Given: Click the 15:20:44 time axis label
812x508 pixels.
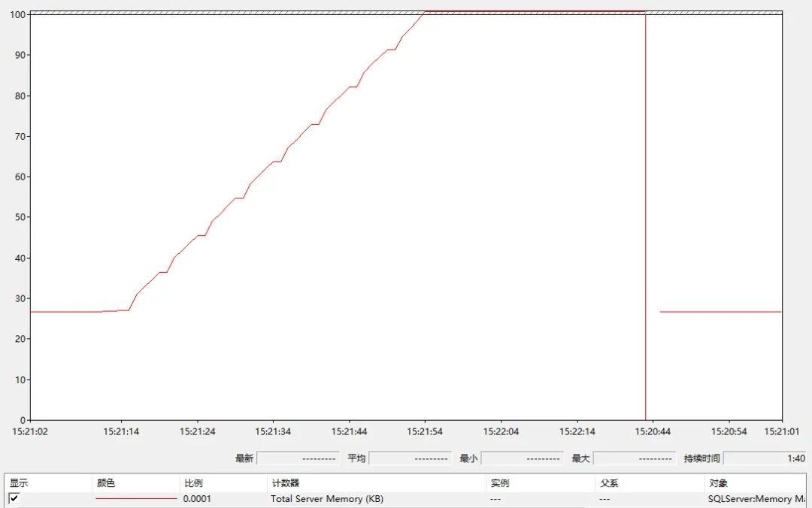Looking at the screenshot, I should pyautogui.click(x=653, y=431).
